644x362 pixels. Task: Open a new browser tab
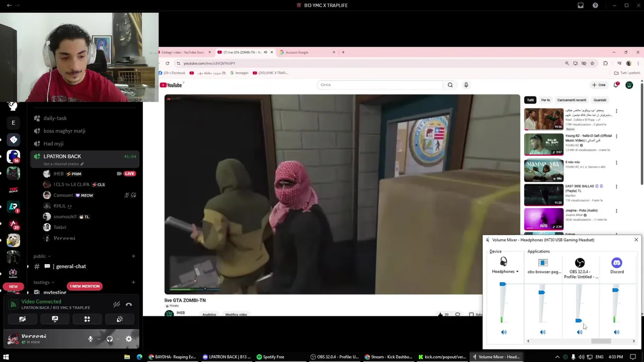343,52
